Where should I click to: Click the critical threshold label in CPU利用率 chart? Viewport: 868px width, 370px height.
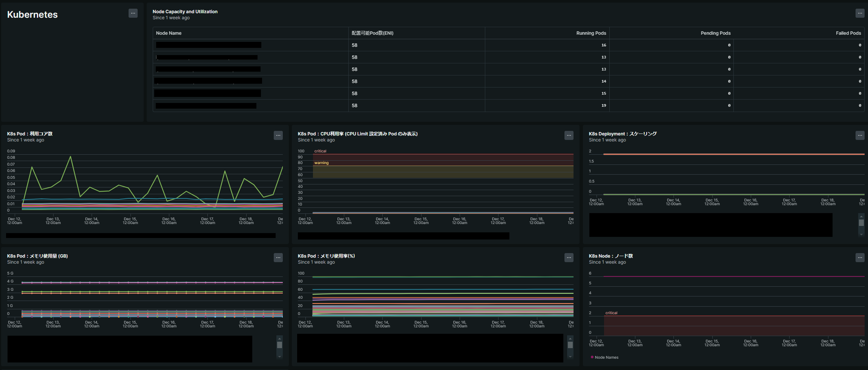320,151
